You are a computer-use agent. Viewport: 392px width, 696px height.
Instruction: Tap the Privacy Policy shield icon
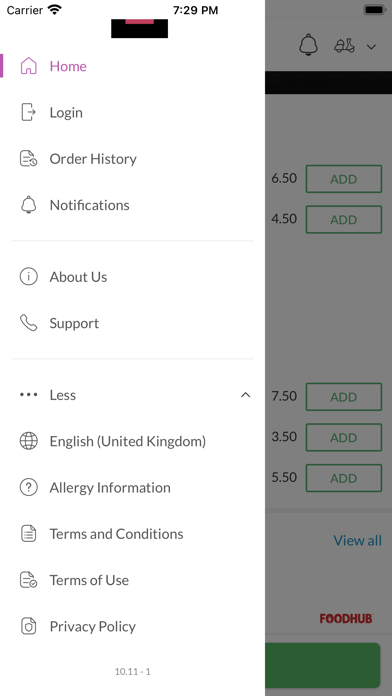point(28,626)
